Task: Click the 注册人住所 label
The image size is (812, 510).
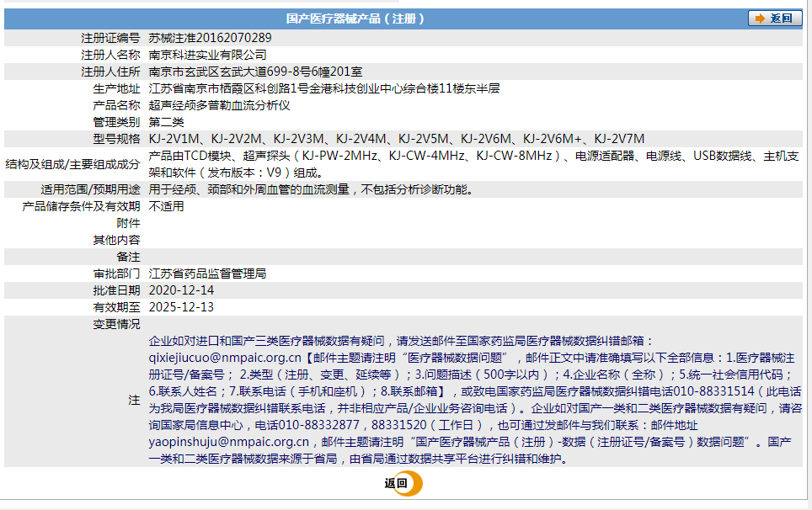Action: (110, 72)
